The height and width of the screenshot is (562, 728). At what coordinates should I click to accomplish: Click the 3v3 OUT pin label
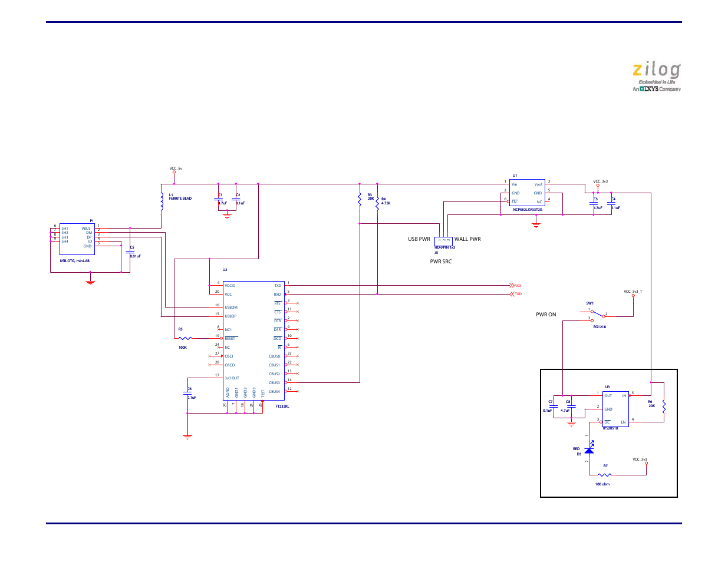click(x=232, y=378)
